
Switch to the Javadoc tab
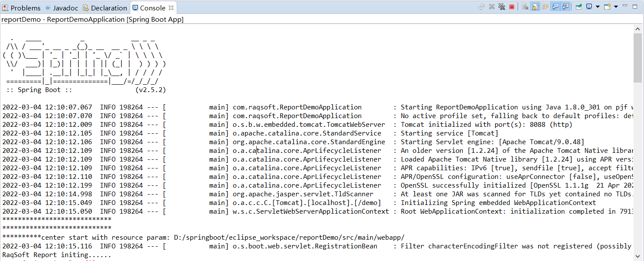tap(63, 8)
